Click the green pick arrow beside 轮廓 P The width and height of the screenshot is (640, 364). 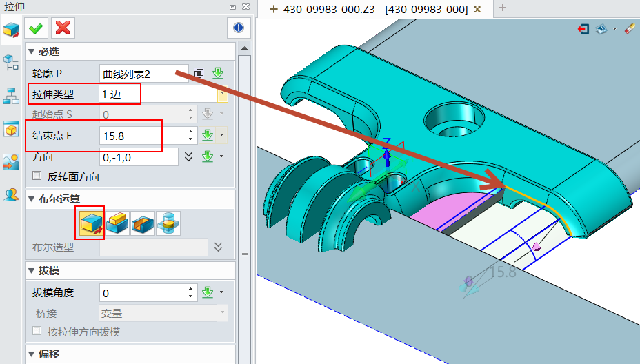[218, 74]
